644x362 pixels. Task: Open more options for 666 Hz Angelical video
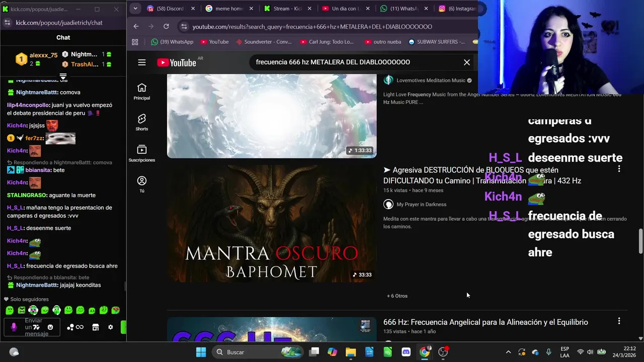[x=619, y=321]
